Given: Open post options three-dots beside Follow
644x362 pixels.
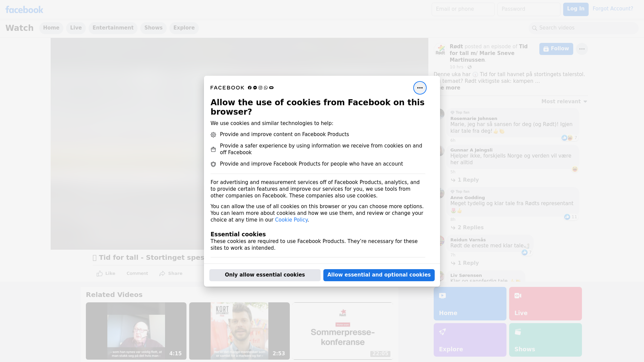Looking at the screenshot, I should click(582, 49).
